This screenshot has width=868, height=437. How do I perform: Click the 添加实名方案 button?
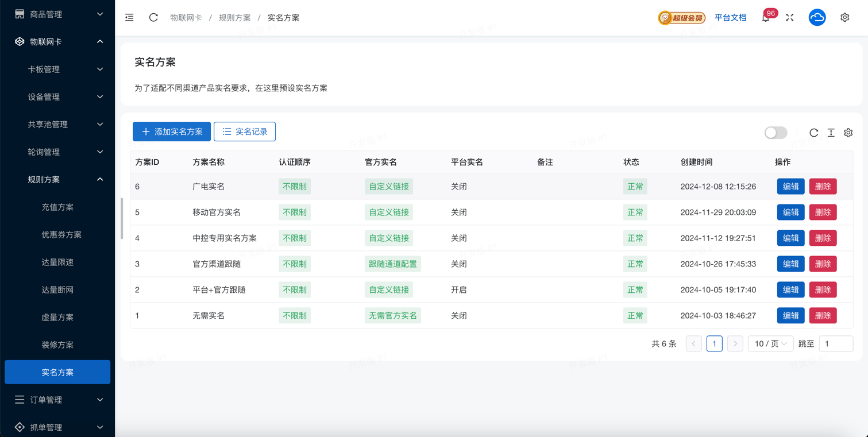(172, 132)
